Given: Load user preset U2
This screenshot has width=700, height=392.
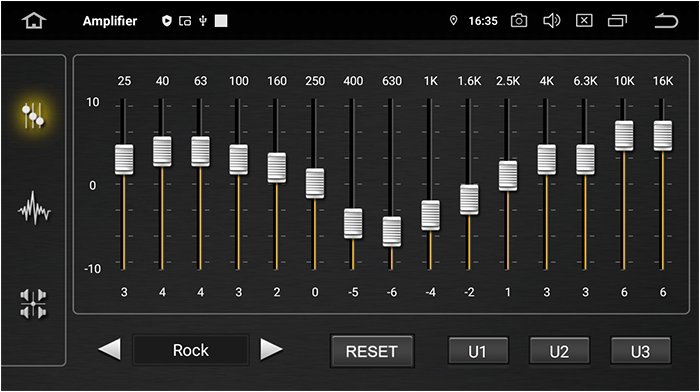Looking at the screenshot, I should 559,351.
